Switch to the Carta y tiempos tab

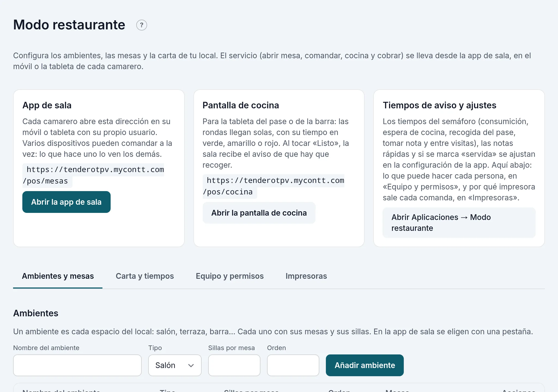point(145,276)
